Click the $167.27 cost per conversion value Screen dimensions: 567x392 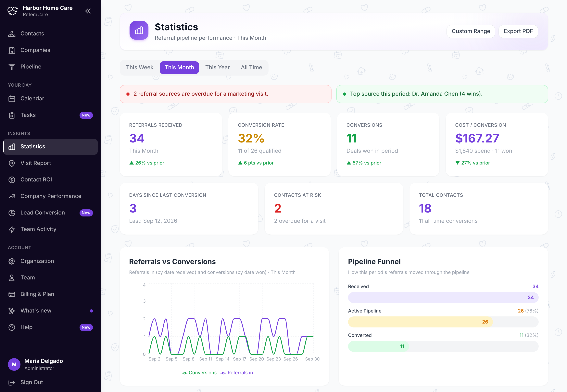pos(477,138)
